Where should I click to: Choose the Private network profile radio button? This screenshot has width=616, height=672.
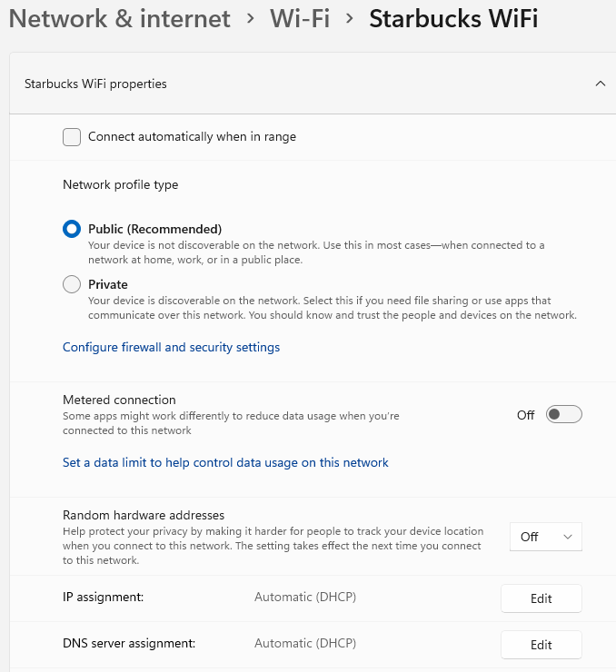72,285
